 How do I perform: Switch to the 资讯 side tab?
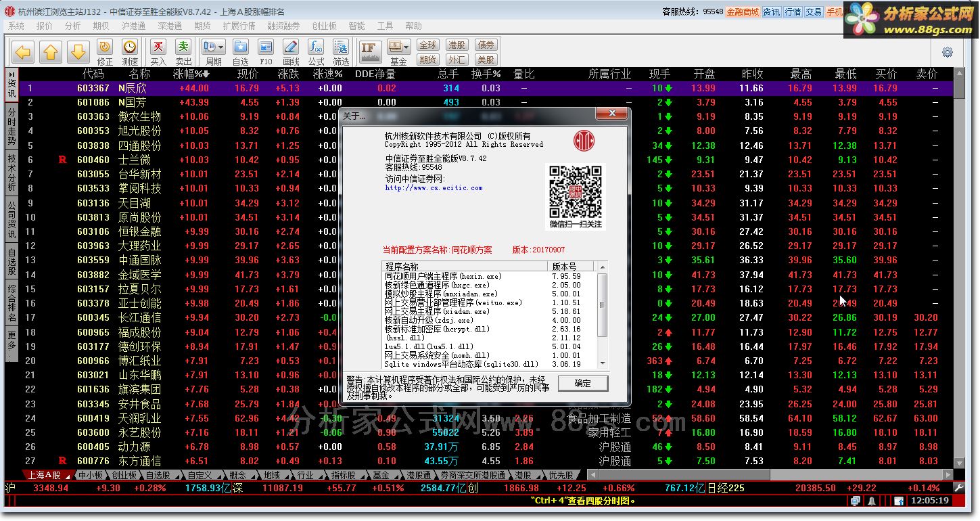(11, 85)
